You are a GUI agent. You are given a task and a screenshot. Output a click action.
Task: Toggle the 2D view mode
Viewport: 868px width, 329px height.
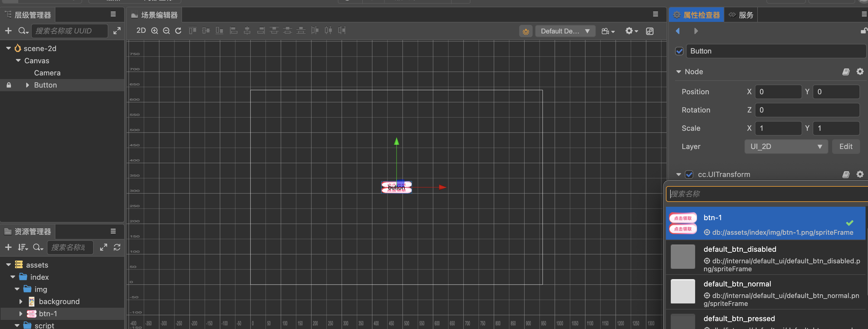pos(141,31)
